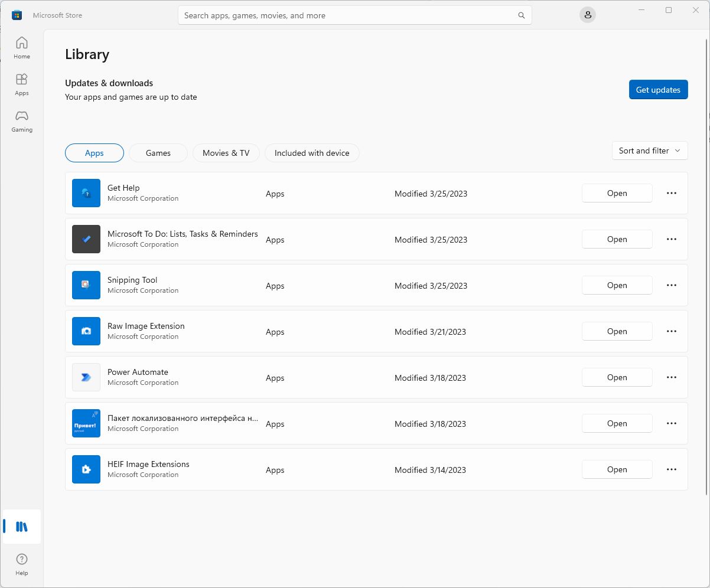
Task: Click Modified 3/21/2023 date text
Action: click(430, 332)
